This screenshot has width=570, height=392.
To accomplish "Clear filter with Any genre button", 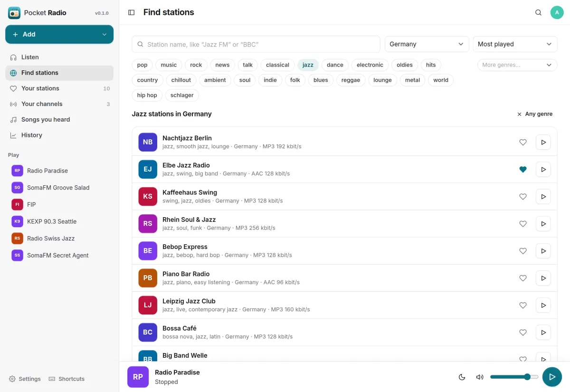I will pos(535,114).
